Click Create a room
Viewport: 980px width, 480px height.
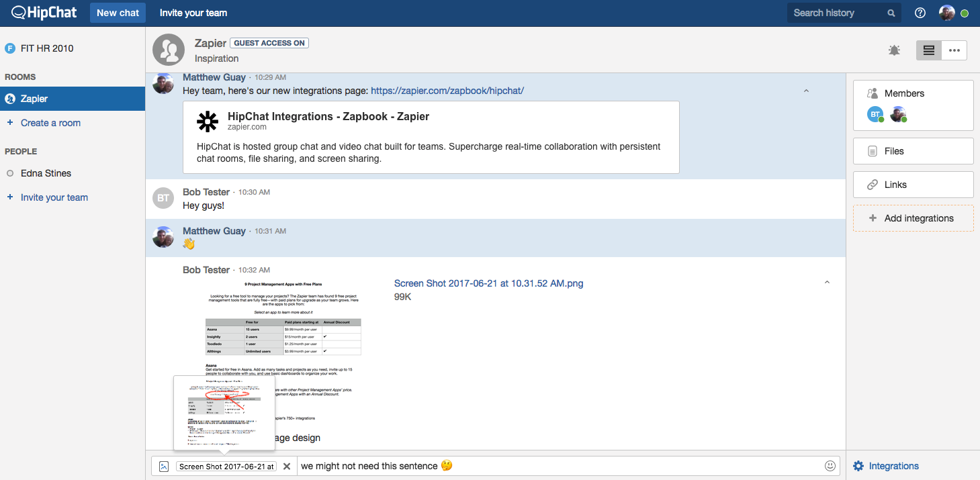click(x=50, y=123)
